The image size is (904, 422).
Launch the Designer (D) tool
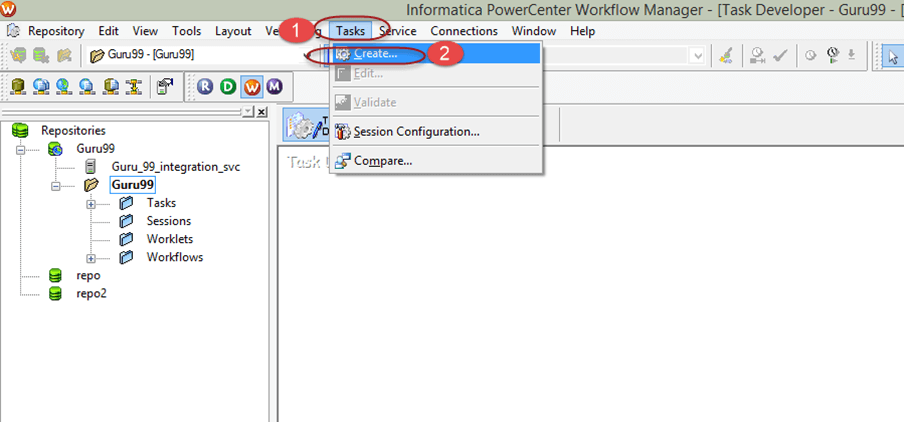tap(228, 86)
